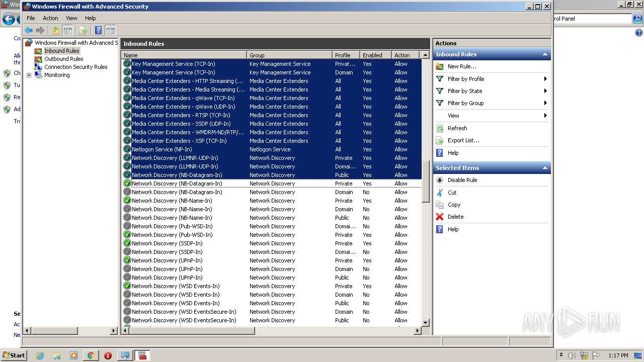Click the Forward arrow toolbar icon
Viewport: 644px width, 362px height.
(40, 30)
